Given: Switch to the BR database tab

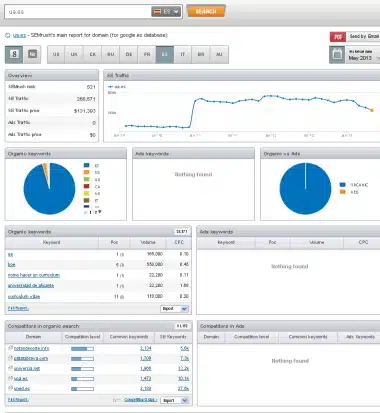Looking at the screenshot, I should click(201, 54).
